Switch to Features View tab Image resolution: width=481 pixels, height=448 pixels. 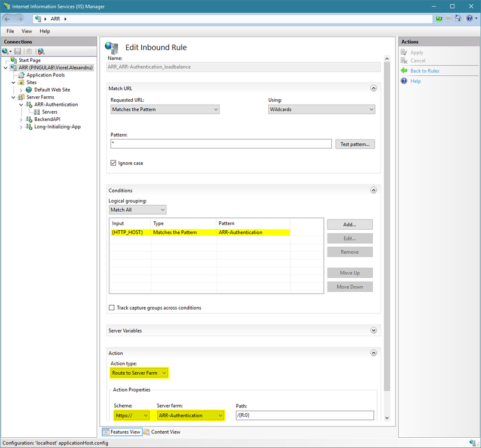click(122, 432)
